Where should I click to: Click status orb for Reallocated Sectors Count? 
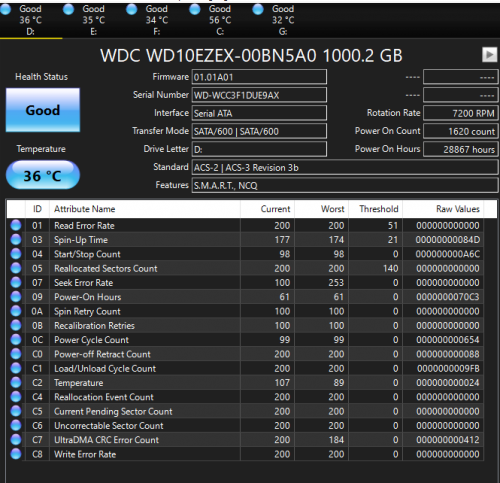click(x=16, y=268)
